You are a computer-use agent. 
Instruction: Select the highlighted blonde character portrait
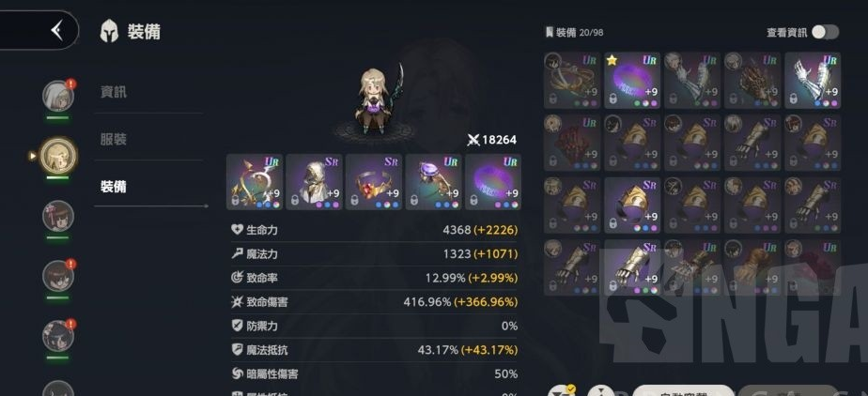coord(60,155)
